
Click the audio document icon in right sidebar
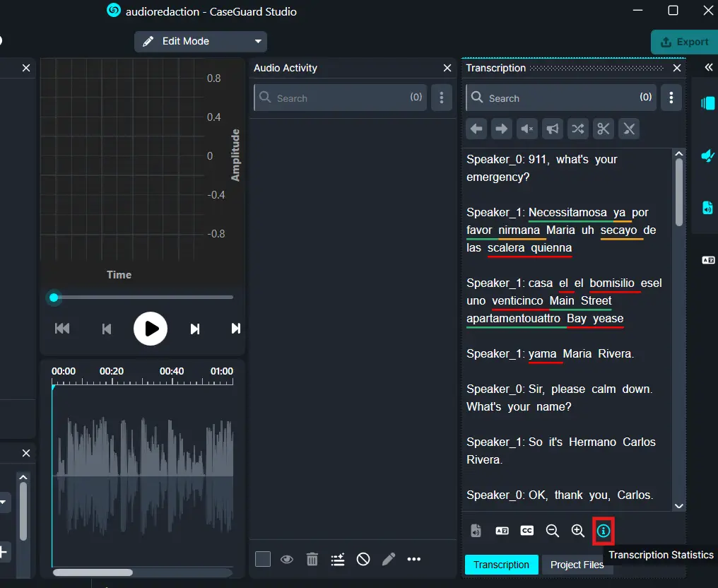click(x=707, y=208)
